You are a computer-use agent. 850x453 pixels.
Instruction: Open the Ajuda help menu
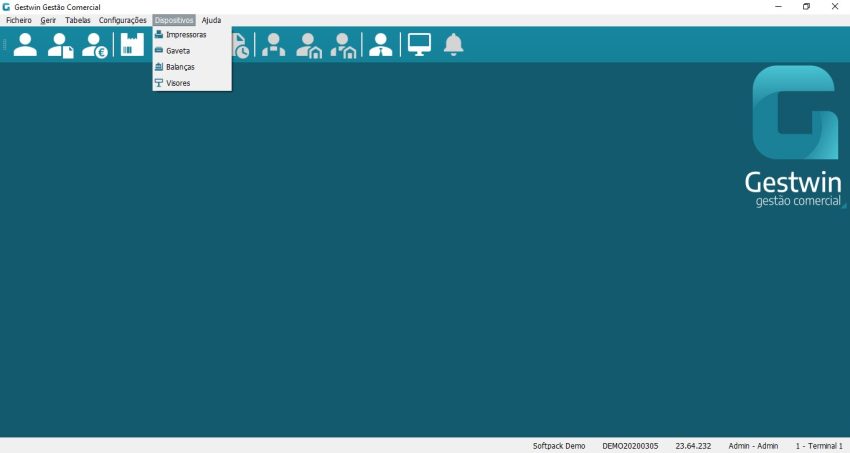click(211, 20)
